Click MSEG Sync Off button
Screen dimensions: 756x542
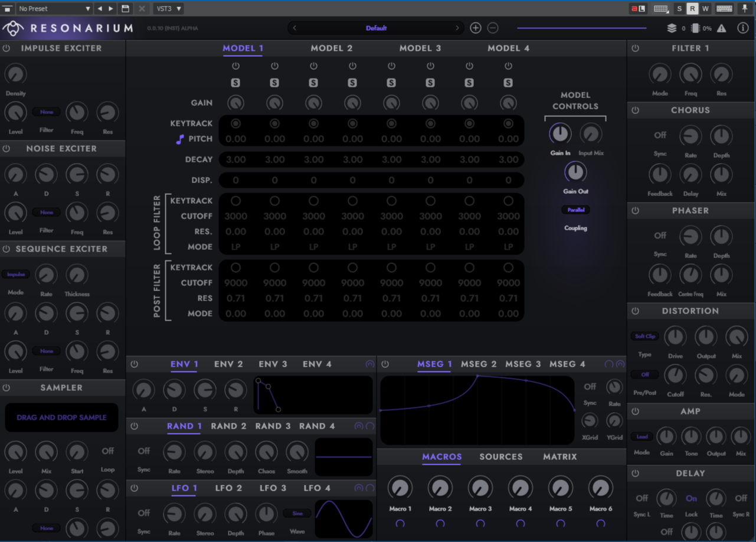(x=590, y=387)
